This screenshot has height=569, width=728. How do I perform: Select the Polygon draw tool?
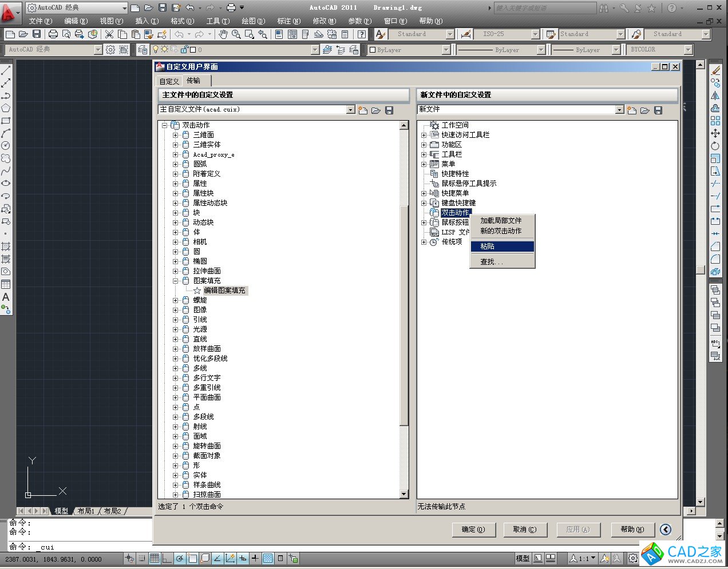point(6,108)
